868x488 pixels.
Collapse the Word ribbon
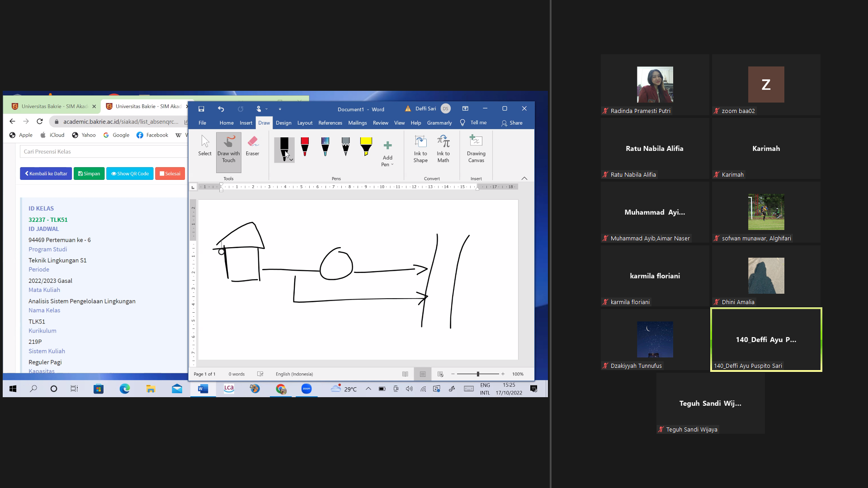(524, 178)
